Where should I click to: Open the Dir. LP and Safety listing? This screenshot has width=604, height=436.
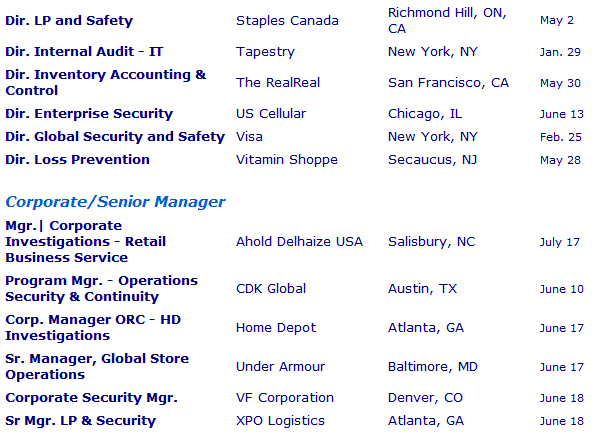pyautogui.click(x=69, y=20)
